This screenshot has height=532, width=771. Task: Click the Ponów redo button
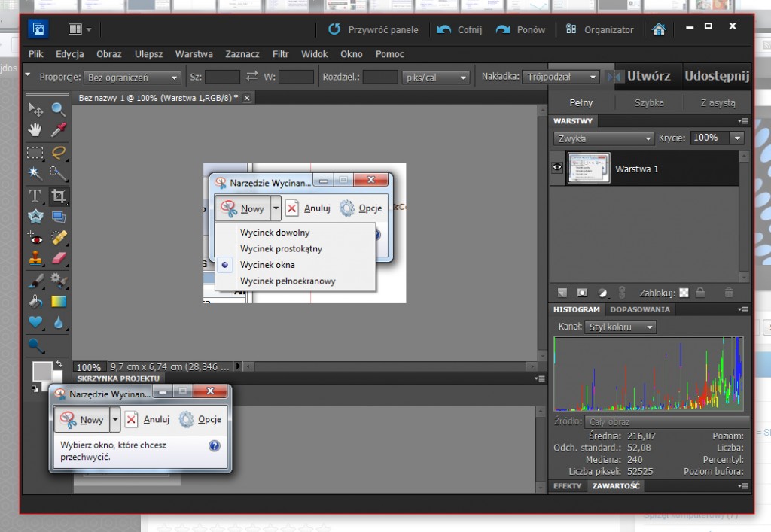[520, 29]
